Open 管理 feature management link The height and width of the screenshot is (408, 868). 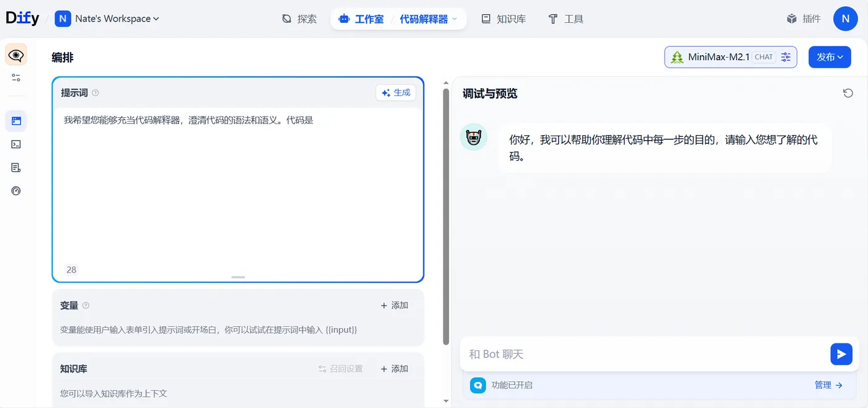coord(828,385)
